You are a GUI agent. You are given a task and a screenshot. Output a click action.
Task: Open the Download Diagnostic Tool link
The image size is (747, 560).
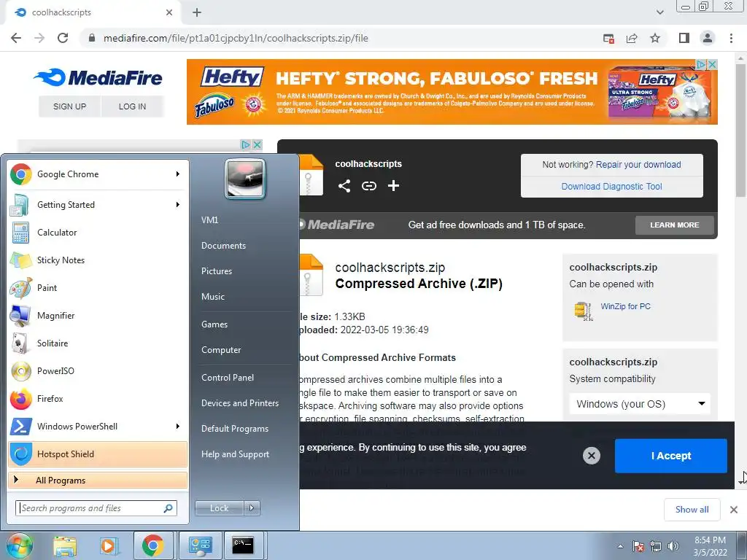point(612,187)
